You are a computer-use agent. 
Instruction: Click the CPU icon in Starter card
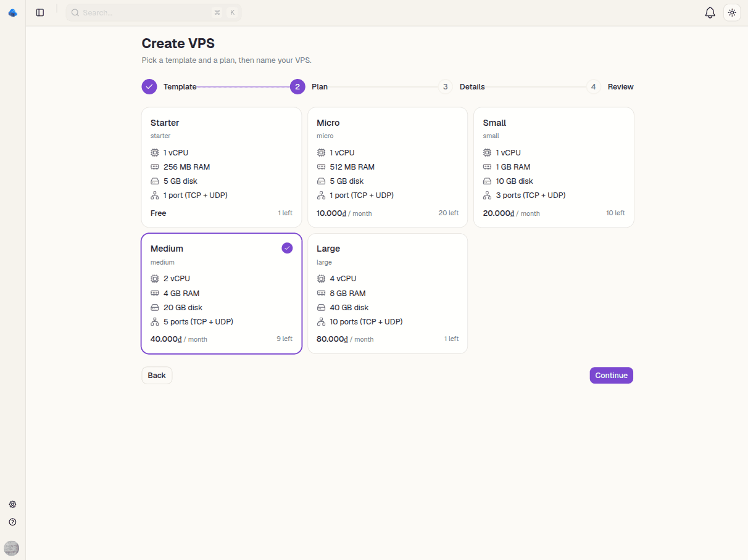coord(155,152)
